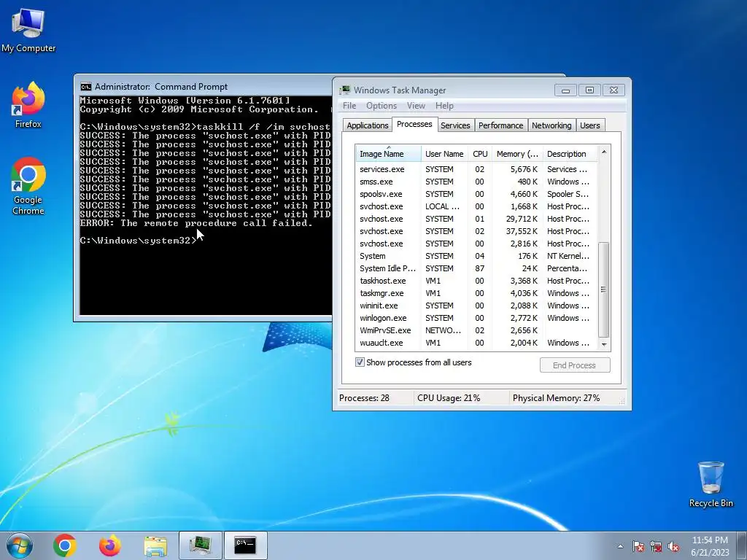Click Task Manager title bar icon
This screenshot has width=747, height=560.
coord(345,90)
